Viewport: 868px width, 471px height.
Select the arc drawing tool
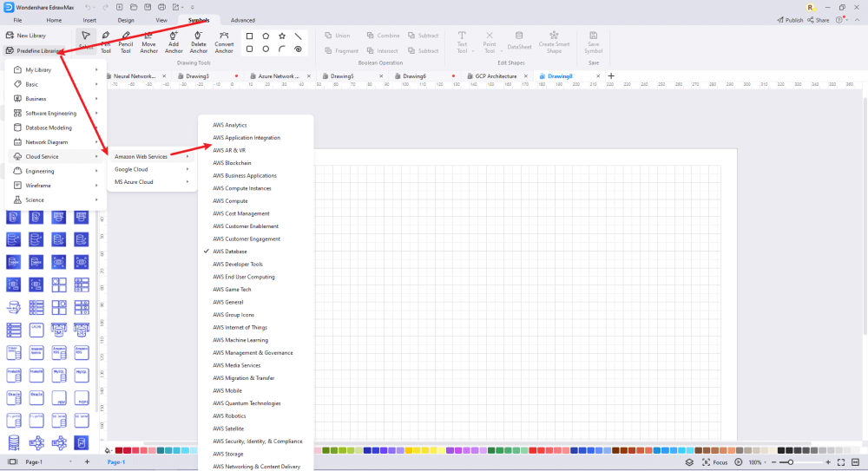(282, 49)
